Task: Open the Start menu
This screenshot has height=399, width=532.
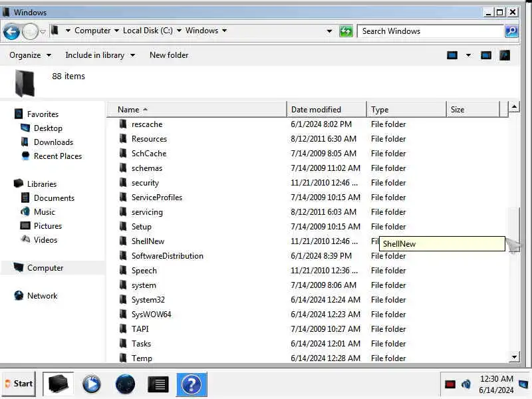Action: point(19,384)
